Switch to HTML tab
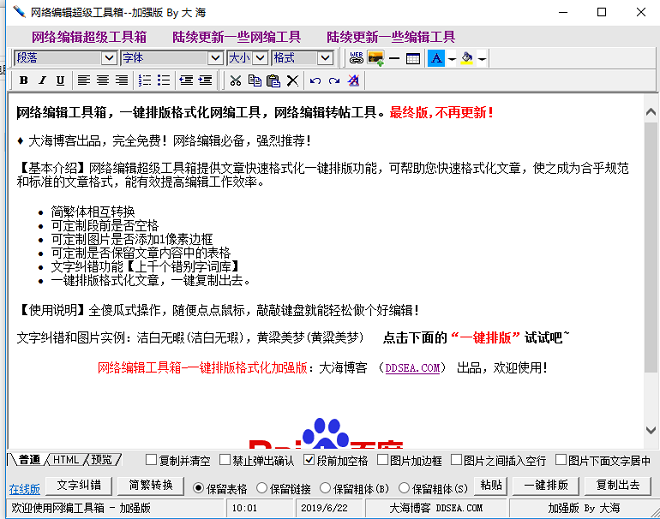Viewport: 660px width, 519px height. (66, 460)
